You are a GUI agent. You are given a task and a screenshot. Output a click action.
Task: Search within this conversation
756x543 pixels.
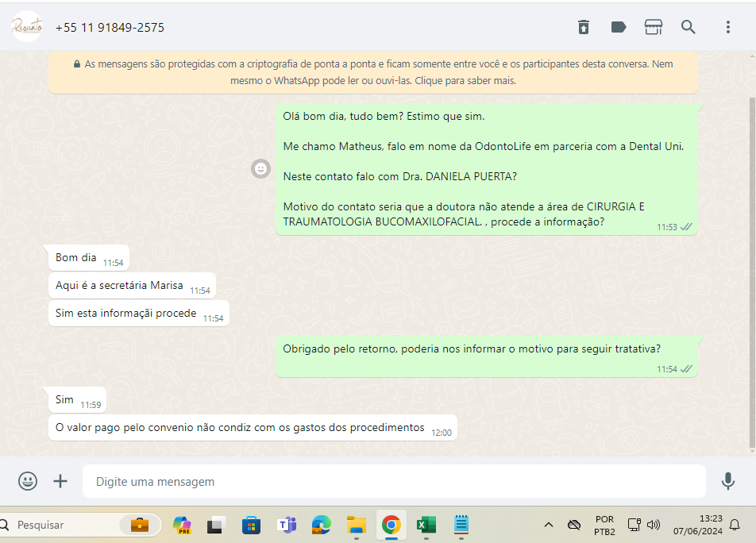coord(688,27)
